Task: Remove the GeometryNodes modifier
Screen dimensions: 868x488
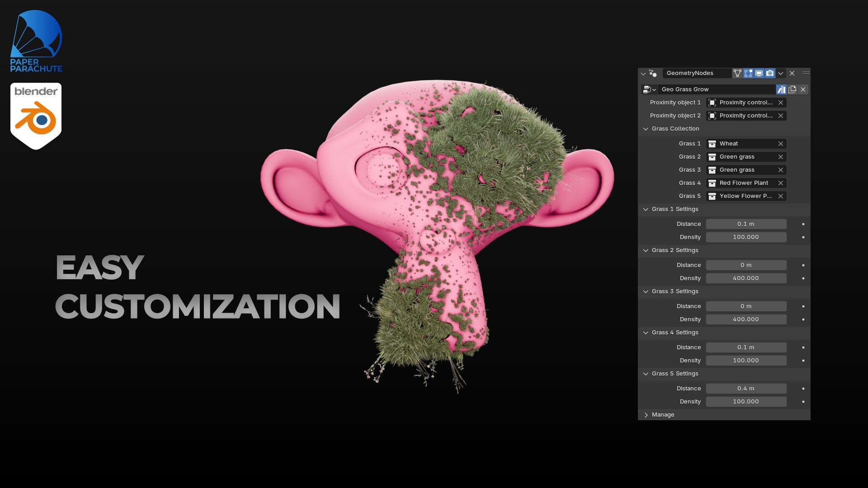Action: pyautogui.click(x=792, y=73)
